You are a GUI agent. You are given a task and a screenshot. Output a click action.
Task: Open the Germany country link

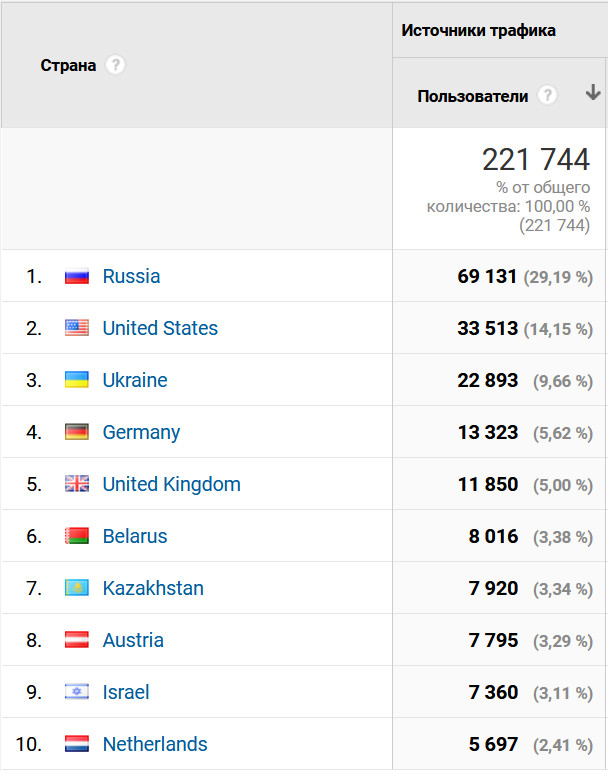tap(141, 432)
